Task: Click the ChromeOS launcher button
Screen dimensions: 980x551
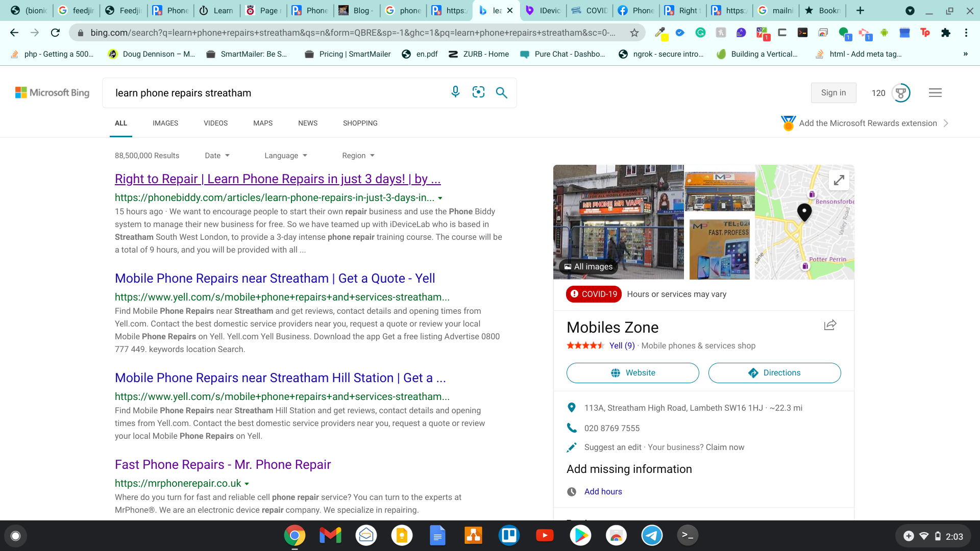Action: 15,536
